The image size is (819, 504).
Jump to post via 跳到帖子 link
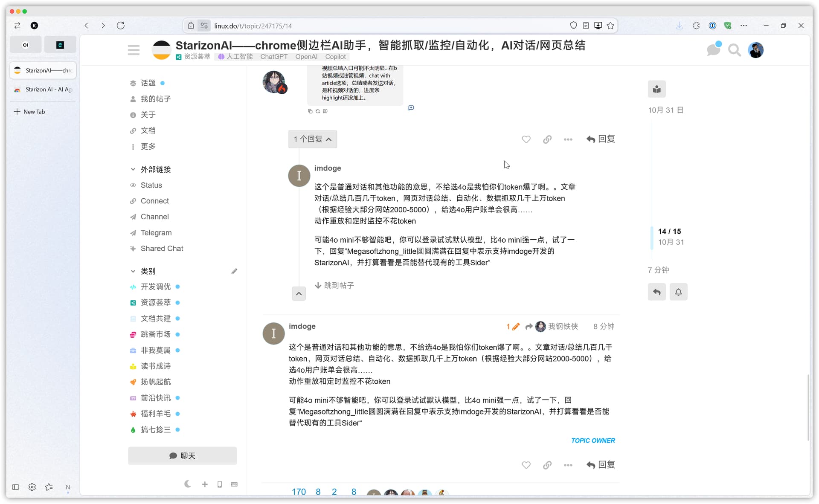pos(334,285)
